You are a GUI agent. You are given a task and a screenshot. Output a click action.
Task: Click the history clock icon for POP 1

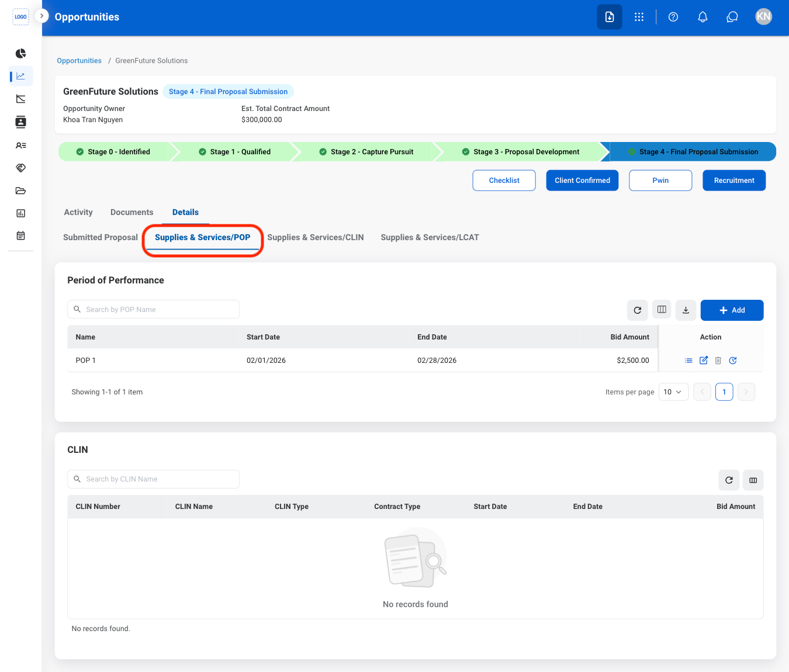[x=733, y=361]
